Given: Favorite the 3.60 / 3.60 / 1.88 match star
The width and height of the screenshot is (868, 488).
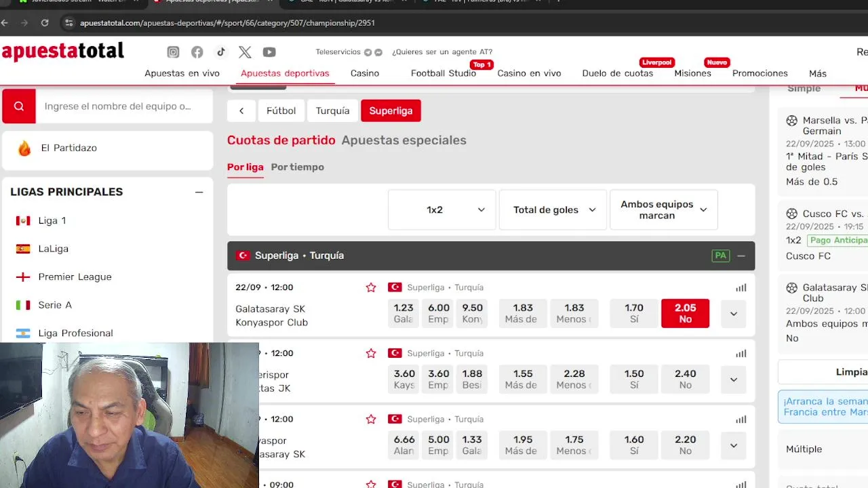Looking at the screenshot, I should 371,353.
